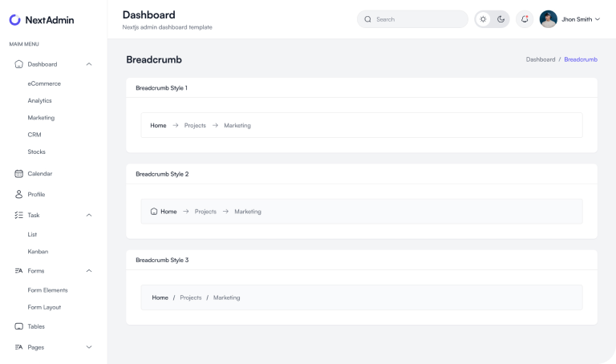616x364 pixels.
Task: Click the Search input field
Action: (412, 19)
